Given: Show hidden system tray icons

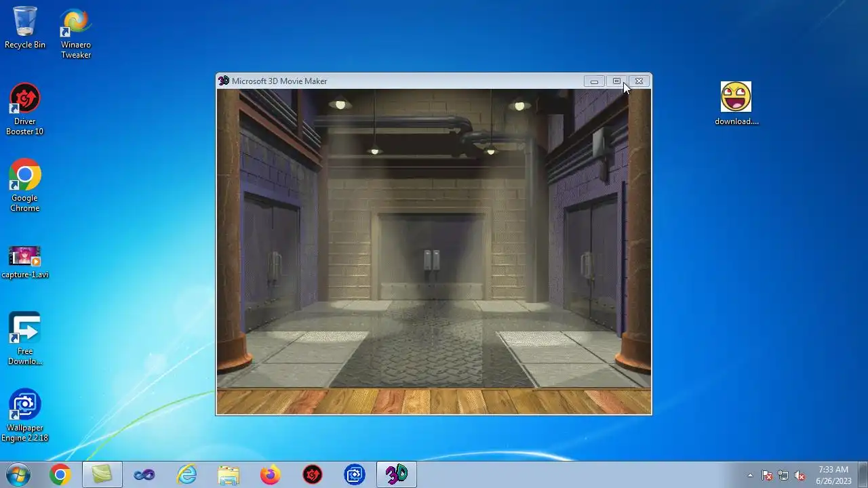Looking at the screenshot, I should tap(750, 475).
